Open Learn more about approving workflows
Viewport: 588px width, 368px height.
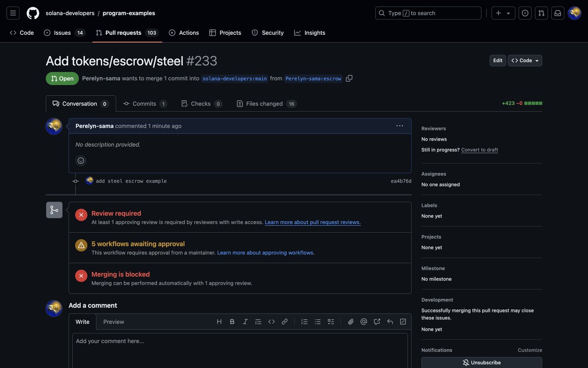point(266,253)
